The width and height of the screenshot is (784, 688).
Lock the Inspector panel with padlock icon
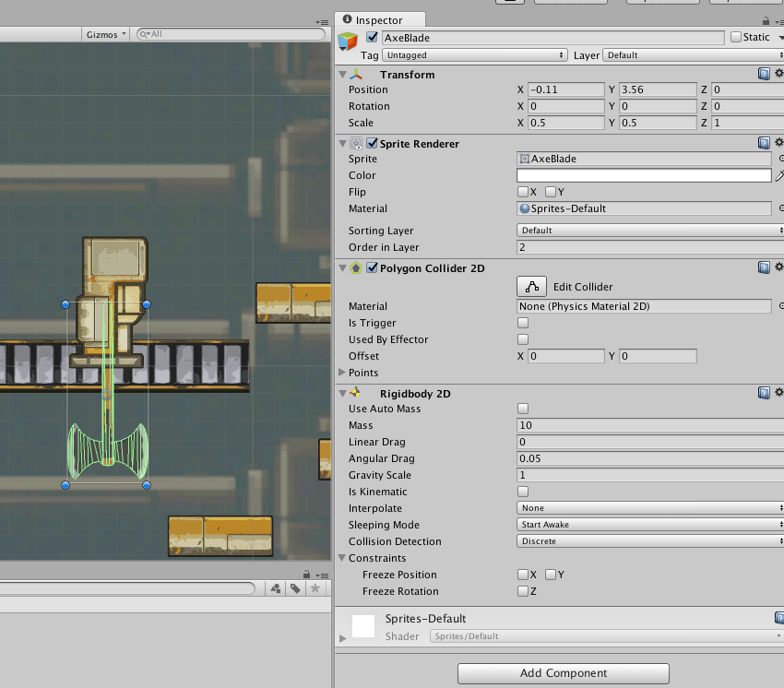tap(766, 20)
